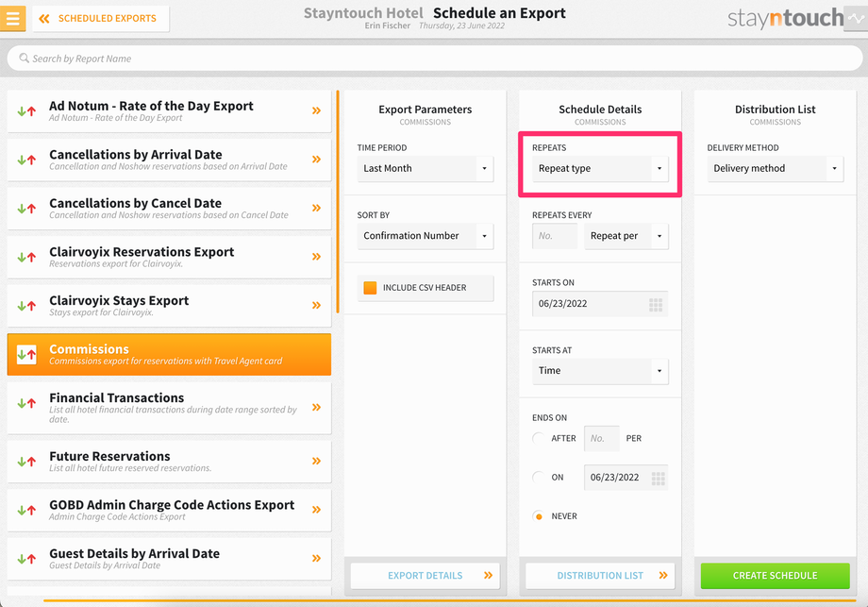Select Future Reservations report
The width and height of the screenshot is (868, 607).
point(169,462)
